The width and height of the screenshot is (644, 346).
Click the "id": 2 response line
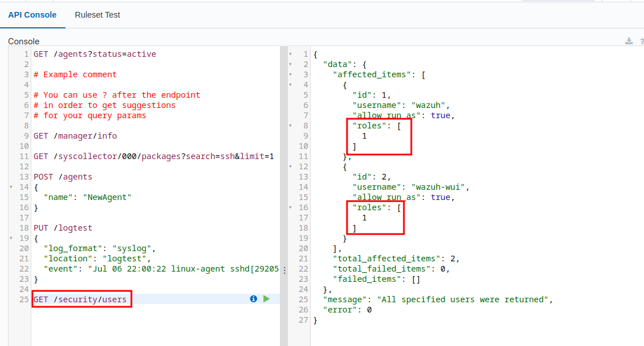click(371, 177)
